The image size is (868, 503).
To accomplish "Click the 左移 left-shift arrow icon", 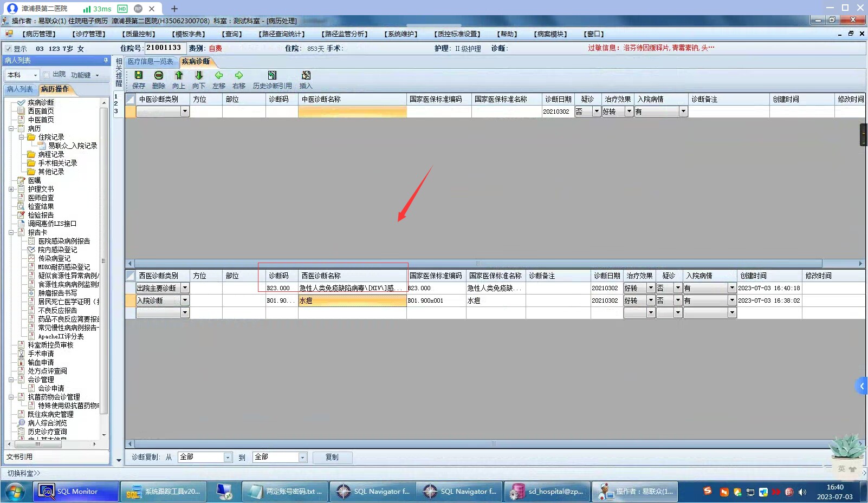I will point(219,75).
